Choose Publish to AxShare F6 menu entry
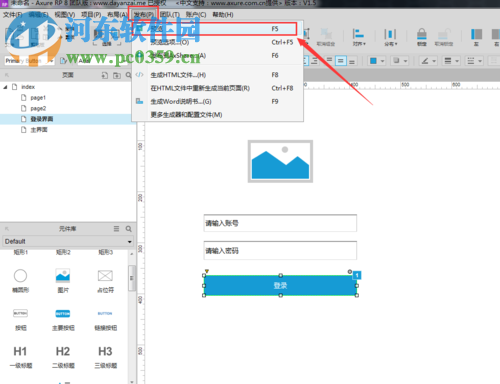The width and height of the screenshot is (500, 384). click(218, 56)
